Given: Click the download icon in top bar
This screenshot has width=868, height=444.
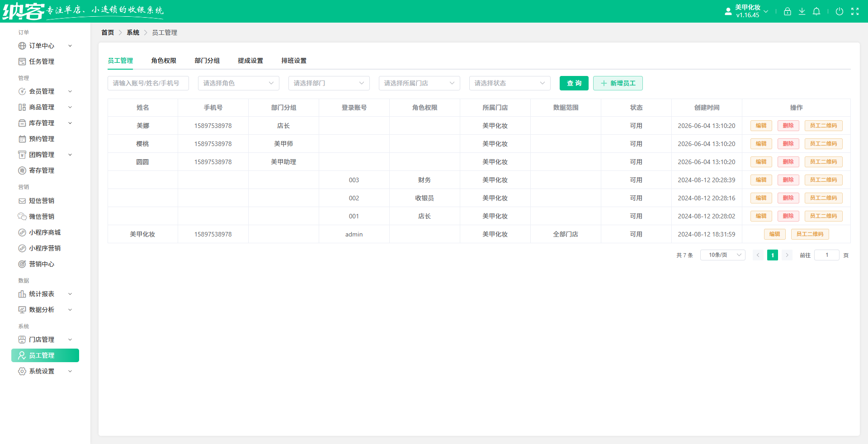Looking at the screenshot, I should tap(802, 11).
